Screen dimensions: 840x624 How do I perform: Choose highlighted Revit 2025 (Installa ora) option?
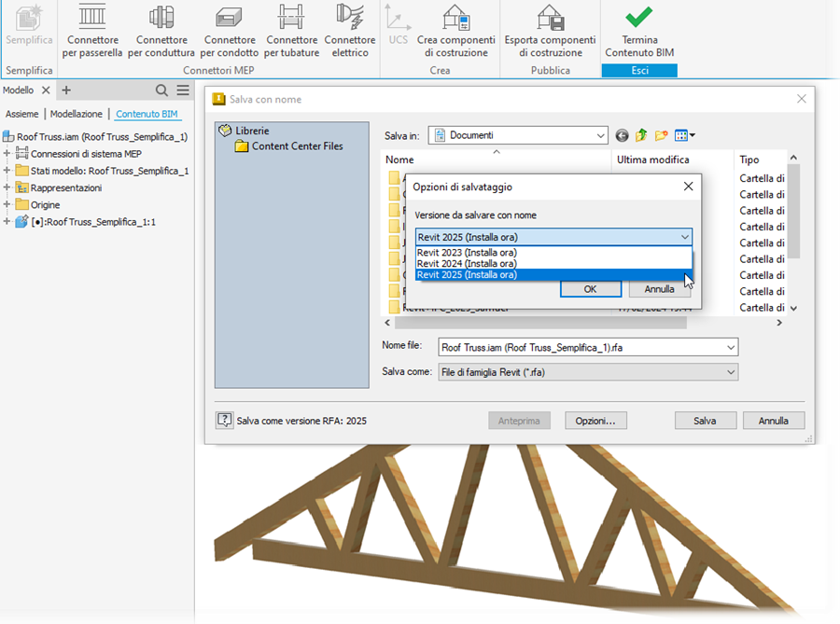coord(553,274)
